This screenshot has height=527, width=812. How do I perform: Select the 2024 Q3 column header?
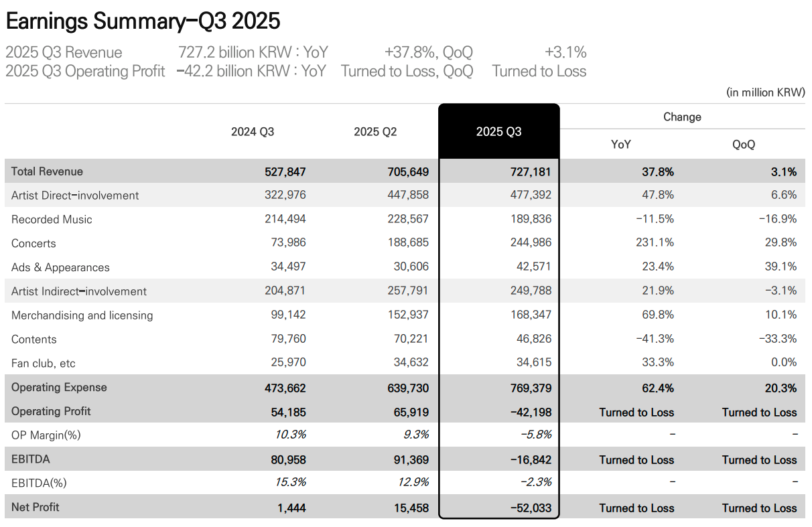(x=253, y=132)
